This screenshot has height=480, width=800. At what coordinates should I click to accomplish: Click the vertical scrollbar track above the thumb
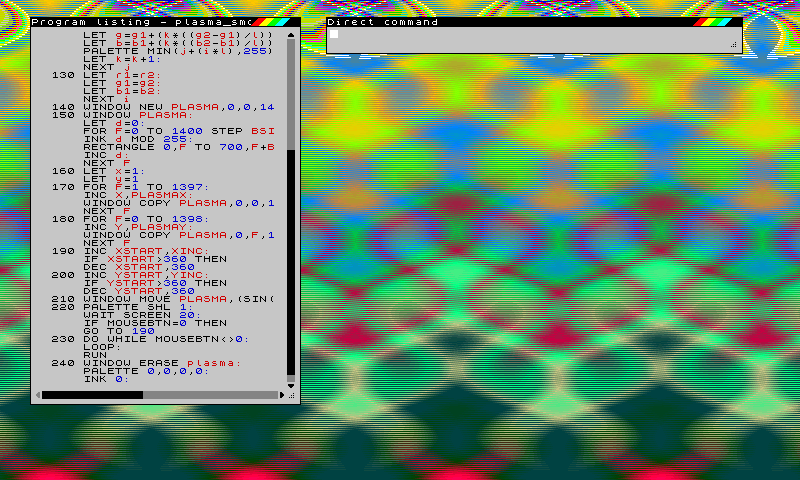coord(292,90)
